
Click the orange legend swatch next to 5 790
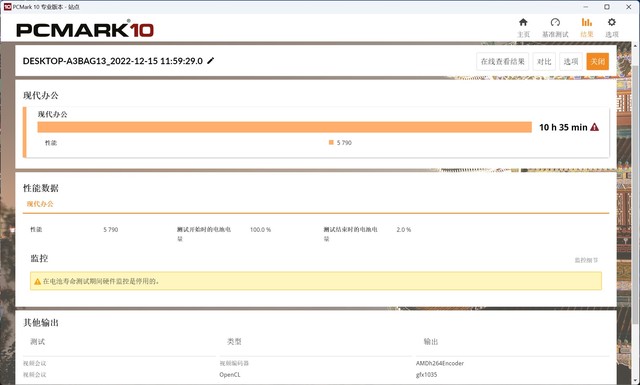coord(331,142)
